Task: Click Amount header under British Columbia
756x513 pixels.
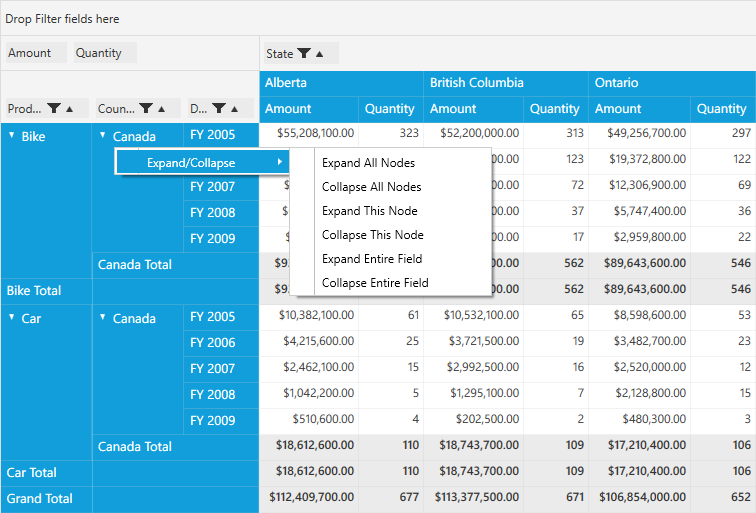Action: point(473,109)
